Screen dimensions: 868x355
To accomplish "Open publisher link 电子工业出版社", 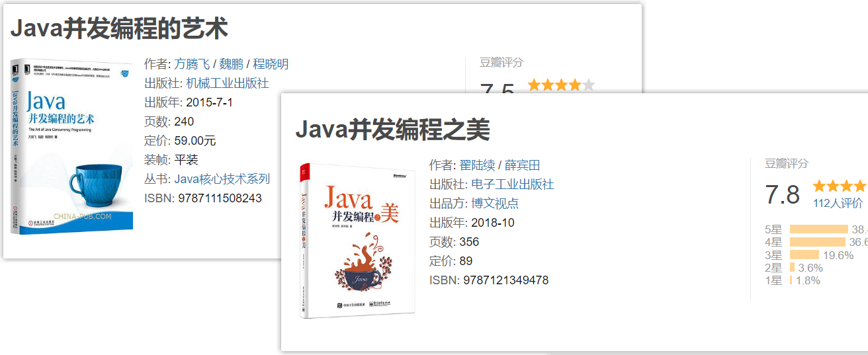I will [513, 184].
